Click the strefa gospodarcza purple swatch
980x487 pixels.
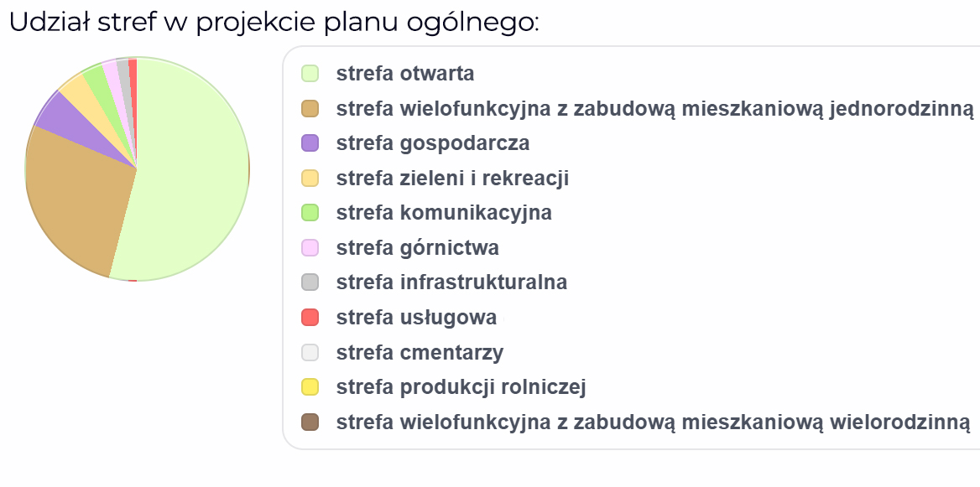point(310,143)
